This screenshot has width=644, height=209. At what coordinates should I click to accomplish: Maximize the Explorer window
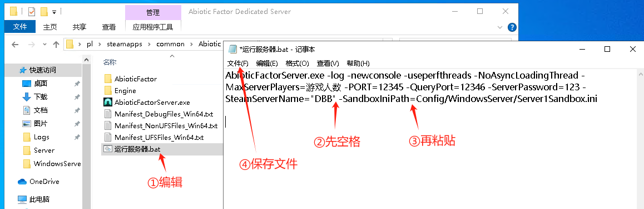point(480,12)
